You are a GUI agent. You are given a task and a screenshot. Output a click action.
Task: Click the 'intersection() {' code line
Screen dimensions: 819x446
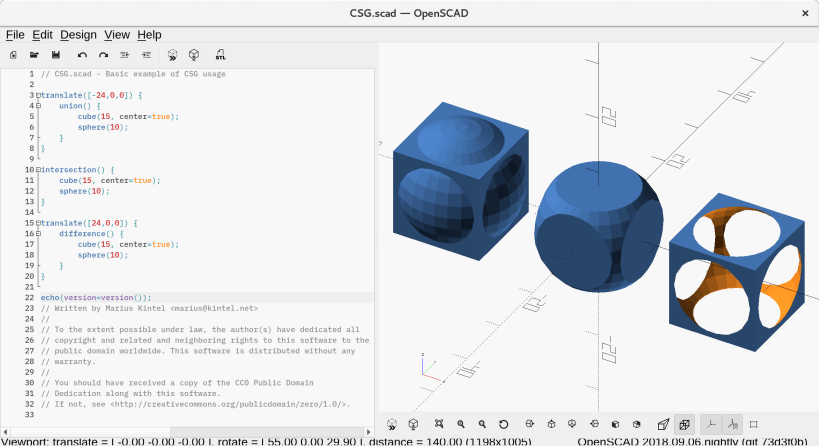pos(77,170)
